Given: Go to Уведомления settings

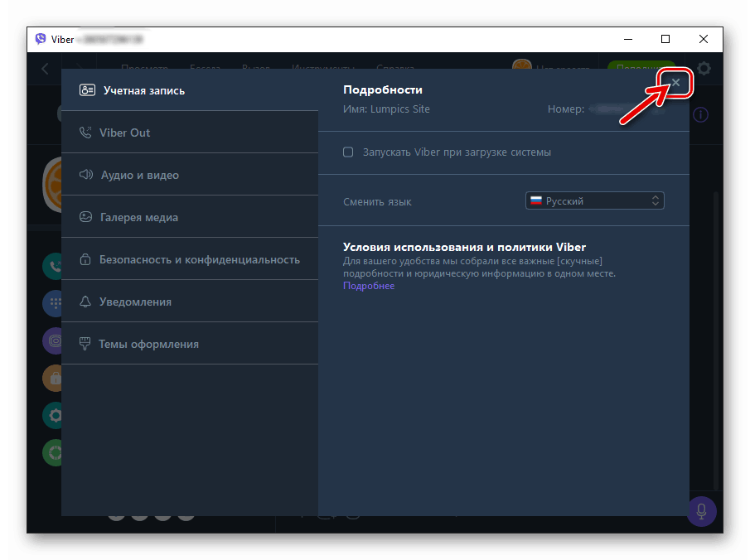Looking at the screenshot, I should (190, 302).
